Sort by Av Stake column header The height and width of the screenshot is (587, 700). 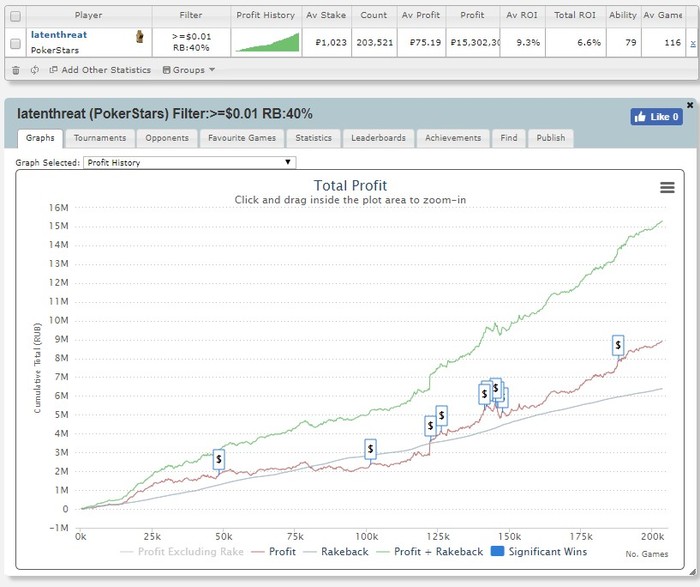pyautogui.click(x=326, y=15)
